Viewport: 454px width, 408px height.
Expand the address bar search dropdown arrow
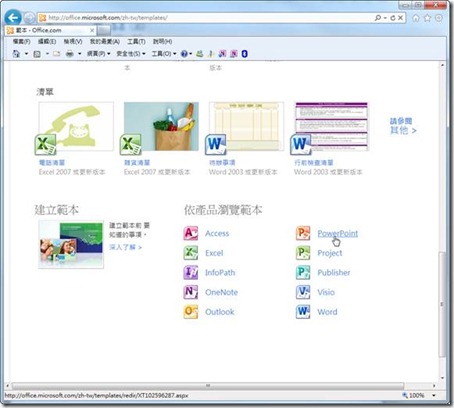tap(385, 18)
